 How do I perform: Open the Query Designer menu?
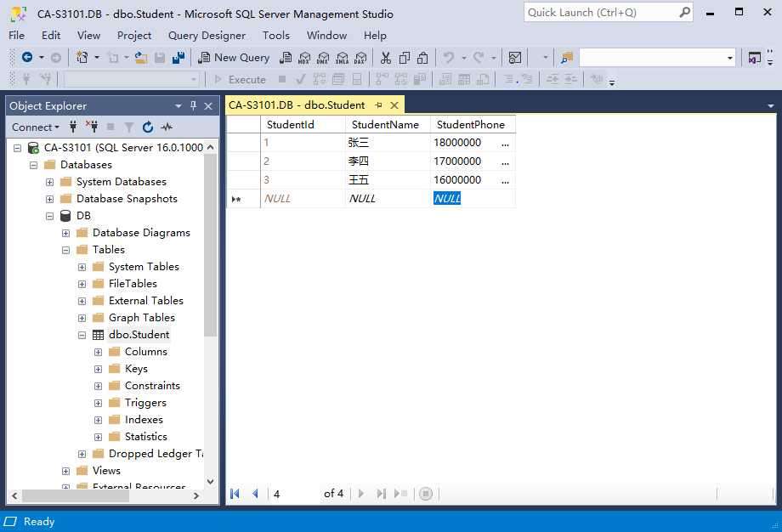click(x=207, y=36)
